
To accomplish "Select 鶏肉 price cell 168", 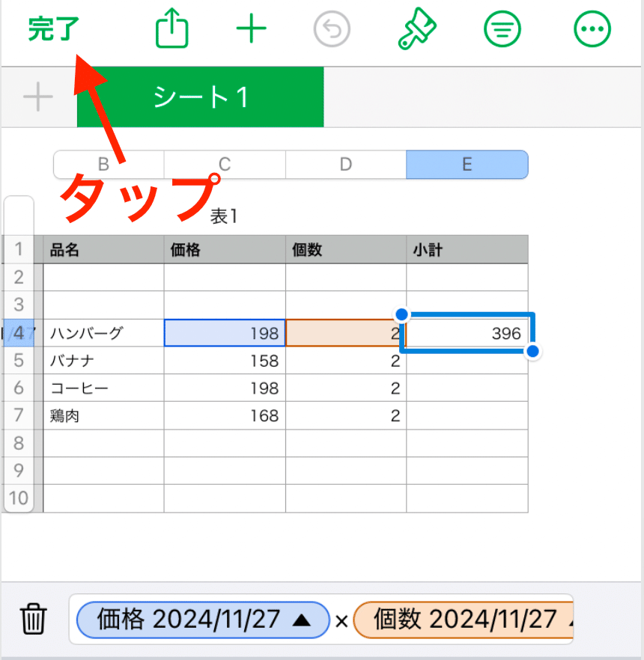I will point(225,416).
